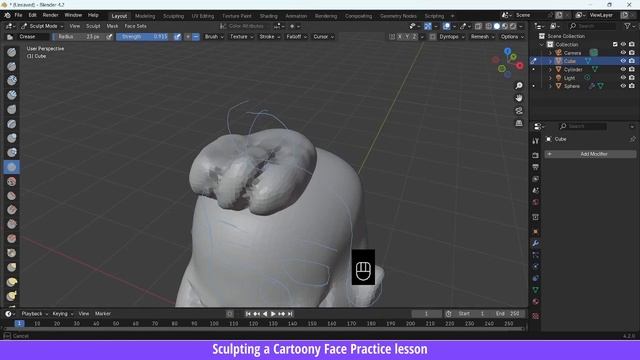
Task: Hide the Sphere object with eye icon
Action: (623, 86)
